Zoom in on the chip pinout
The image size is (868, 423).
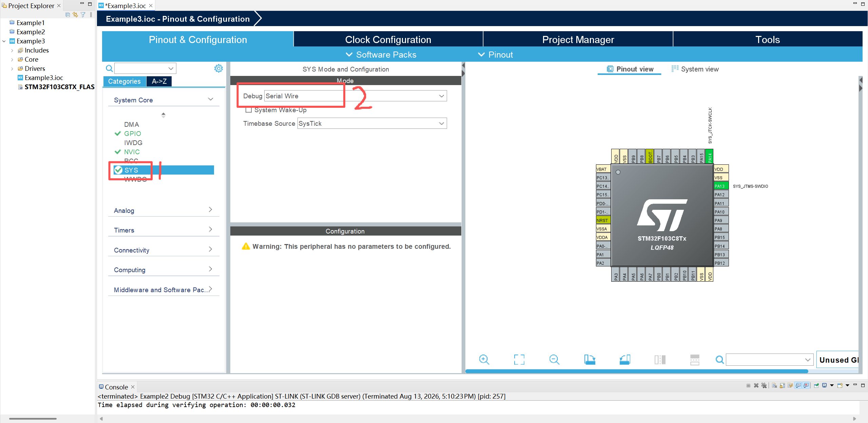(x=484, y=360)
